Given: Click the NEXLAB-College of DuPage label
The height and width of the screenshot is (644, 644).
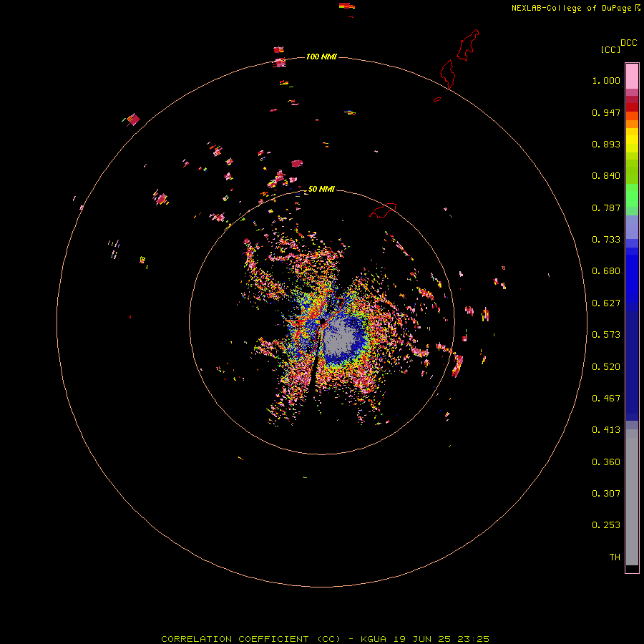Looking at the screenshot, I should click(571, 8).
